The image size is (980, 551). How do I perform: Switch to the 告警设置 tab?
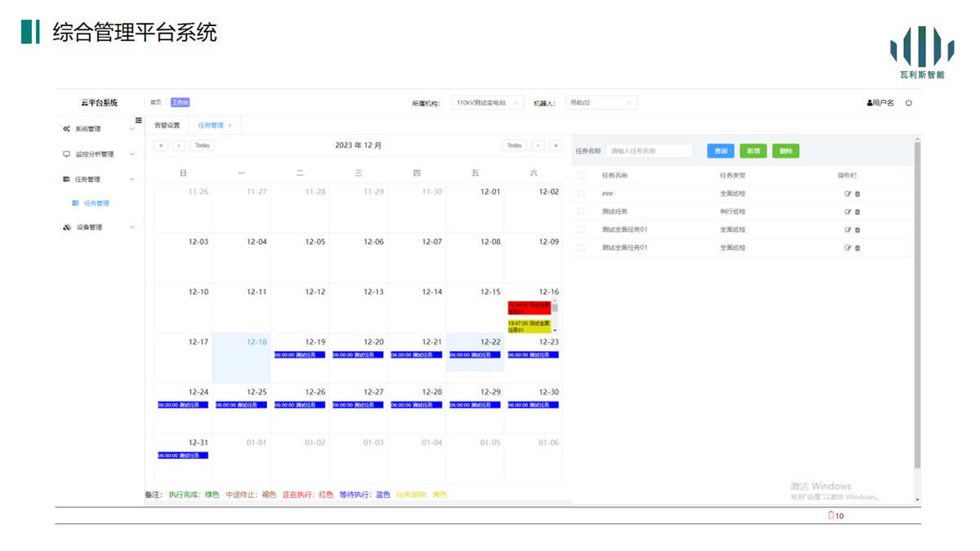tap(167, 126)
